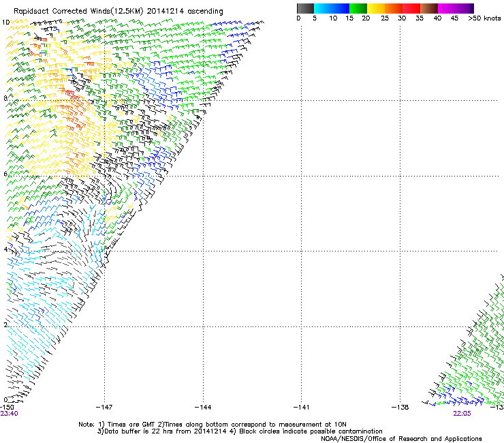504x443 pixels.
Task: Click the chart title 'Rapidscat Corrected Winds(12.5KM)'
Action: [78, 12]
